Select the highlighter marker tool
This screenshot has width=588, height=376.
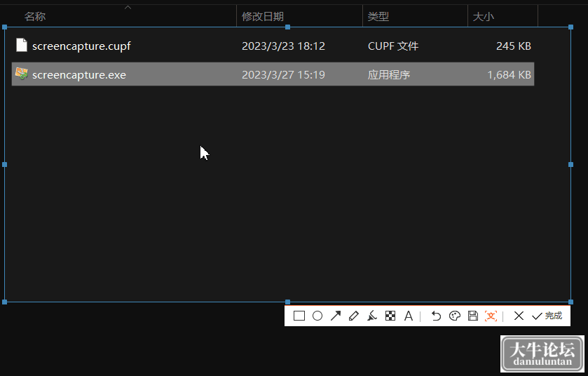[x=372, y=316]
